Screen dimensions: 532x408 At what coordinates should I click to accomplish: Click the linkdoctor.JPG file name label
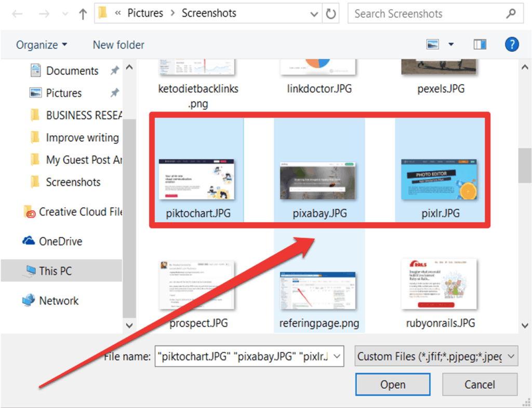tap(320, 89)
